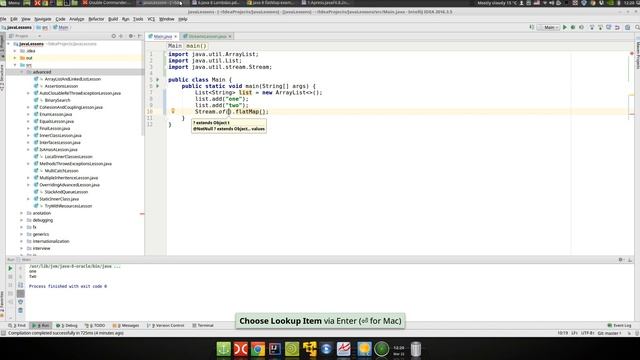
Task: Open Chrome from the dock
Action: click(258, 349)
